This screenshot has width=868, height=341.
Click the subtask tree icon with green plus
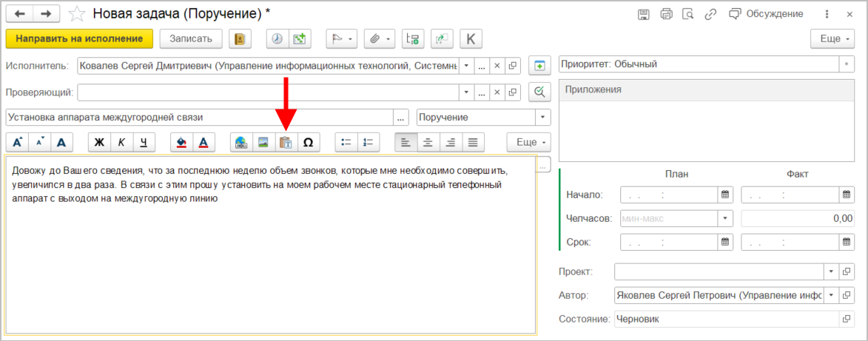[x=413, y=38]
